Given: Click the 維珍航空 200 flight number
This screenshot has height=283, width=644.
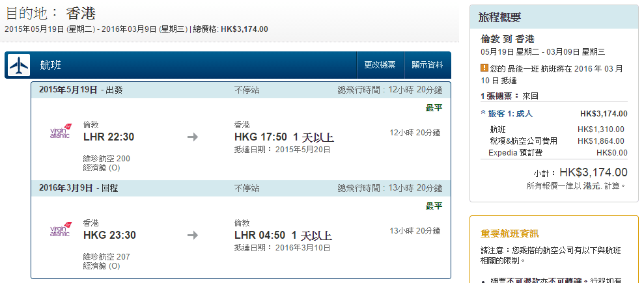Looking at the screenshot, I should click(x=107, y=158).
